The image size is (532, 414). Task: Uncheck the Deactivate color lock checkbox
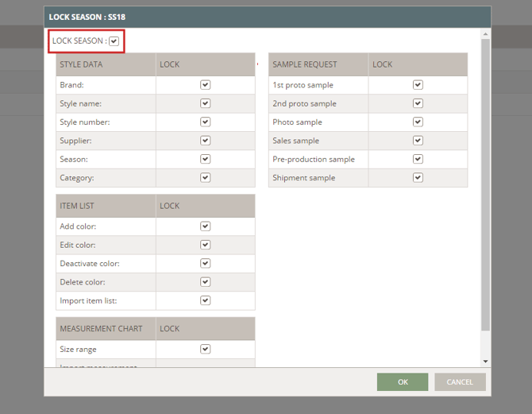pos(205,263)
